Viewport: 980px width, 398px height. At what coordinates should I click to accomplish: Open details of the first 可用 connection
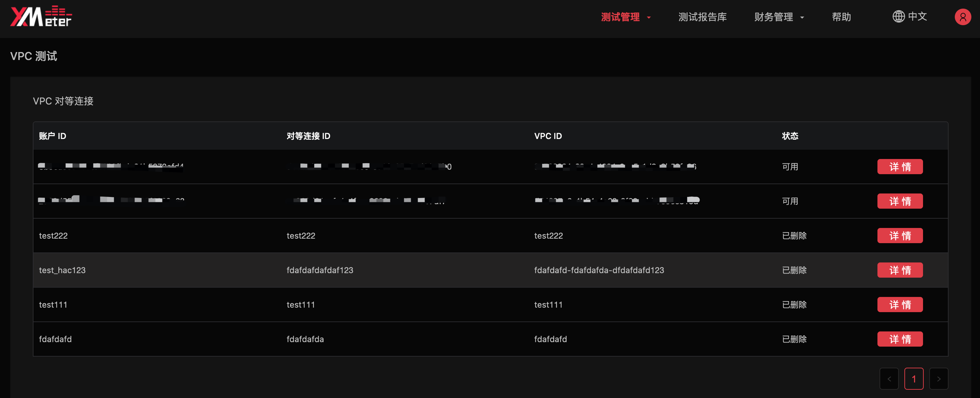click(x=900, y=166)
